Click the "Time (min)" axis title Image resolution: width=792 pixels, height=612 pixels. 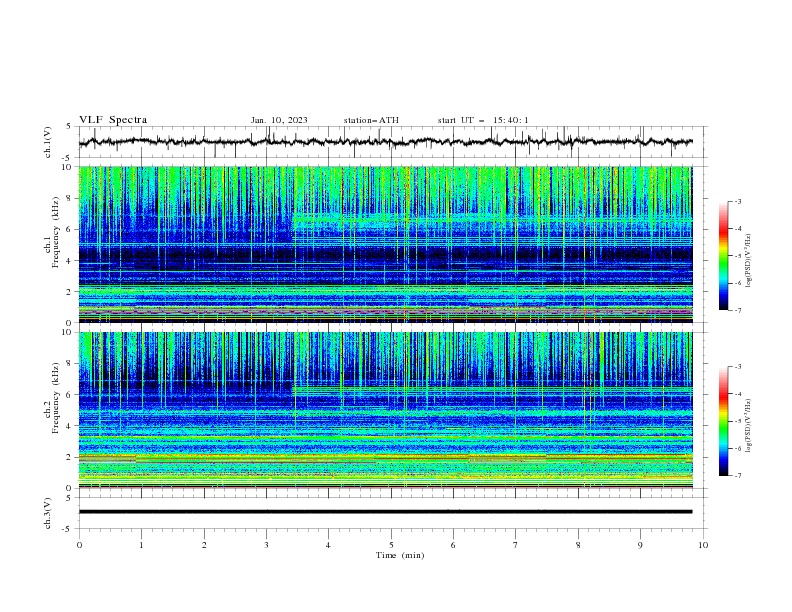coord(400,555)
